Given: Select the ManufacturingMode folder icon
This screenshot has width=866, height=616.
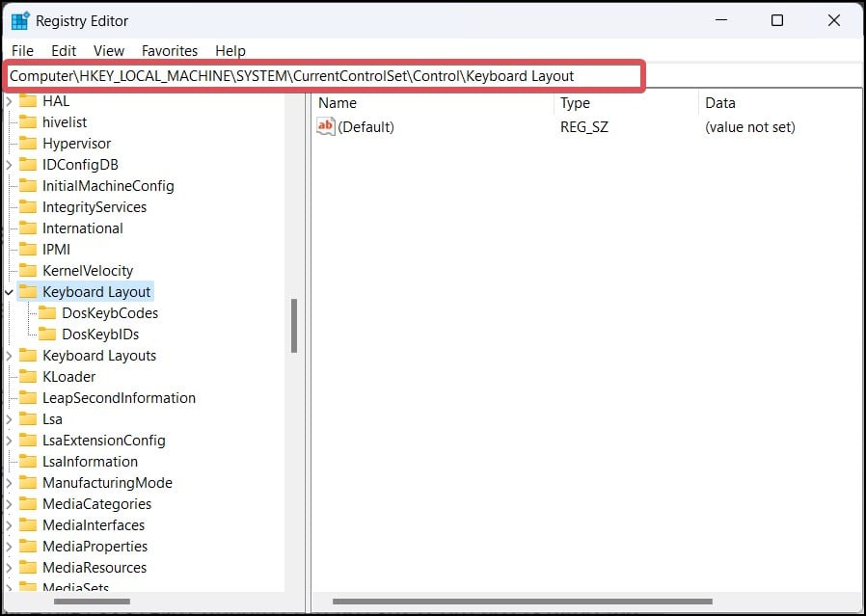Looking at the screenshot, I should coord(28,482).
